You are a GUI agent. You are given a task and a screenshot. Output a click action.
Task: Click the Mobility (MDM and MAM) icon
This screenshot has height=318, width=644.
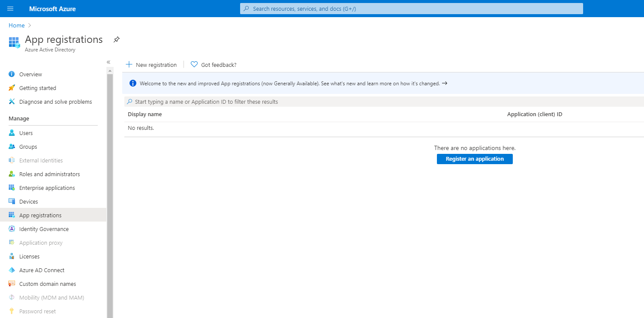click(12, 297)
